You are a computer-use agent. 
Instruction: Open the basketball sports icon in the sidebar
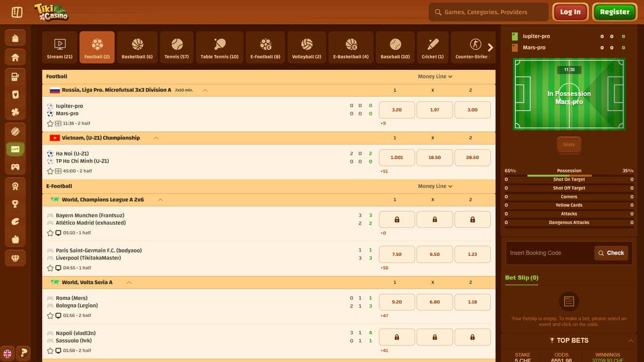15,131
